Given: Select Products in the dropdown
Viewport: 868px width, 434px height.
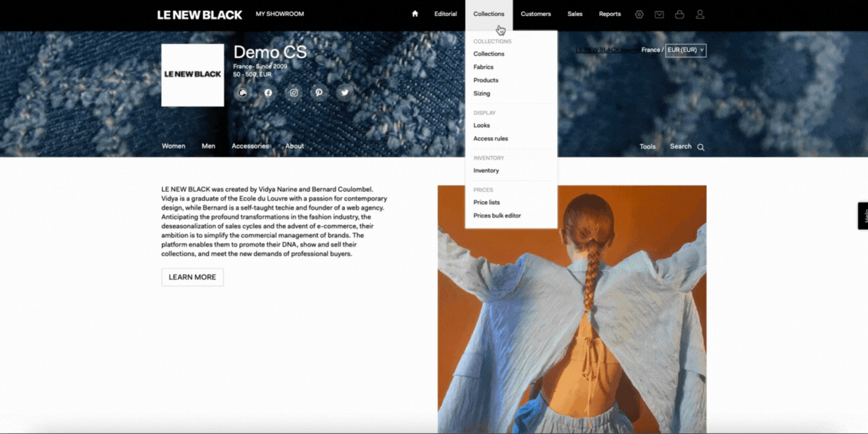Looking at the screenshot, I should tap(486, 80).
